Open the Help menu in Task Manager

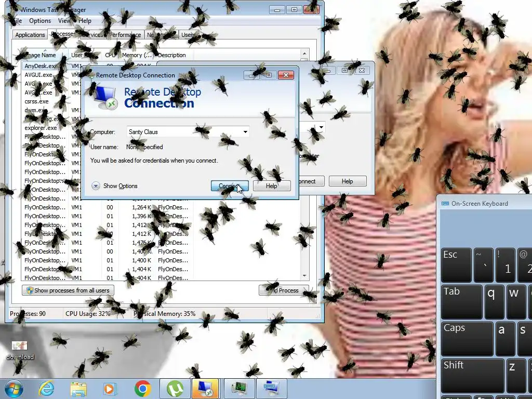(85, 21)
